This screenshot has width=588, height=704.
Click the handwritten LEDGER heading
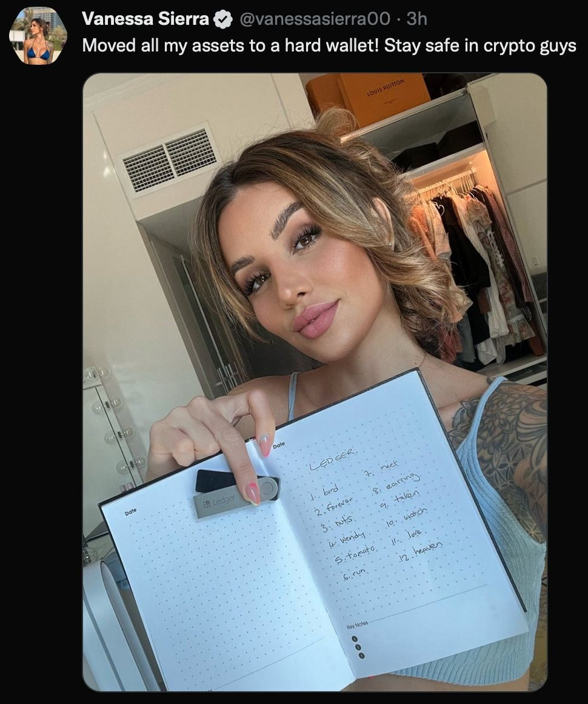point(333,460)
